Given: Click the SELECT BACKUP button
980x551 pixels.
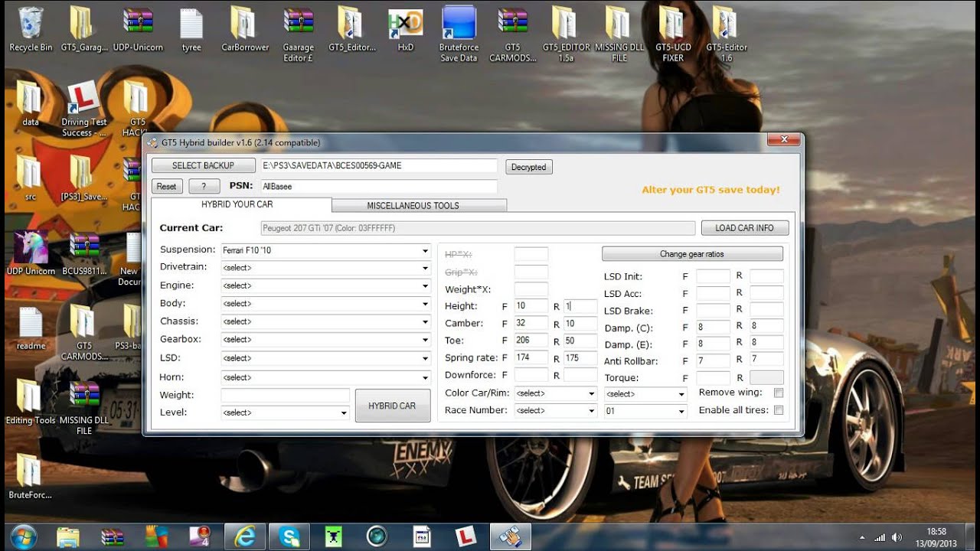Looking at the screenshot, I should point(203,165).
